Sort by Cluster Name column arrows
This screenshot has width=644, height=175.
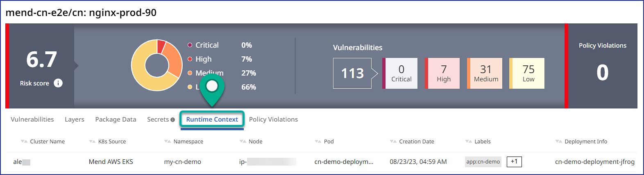tap(24, 141)
